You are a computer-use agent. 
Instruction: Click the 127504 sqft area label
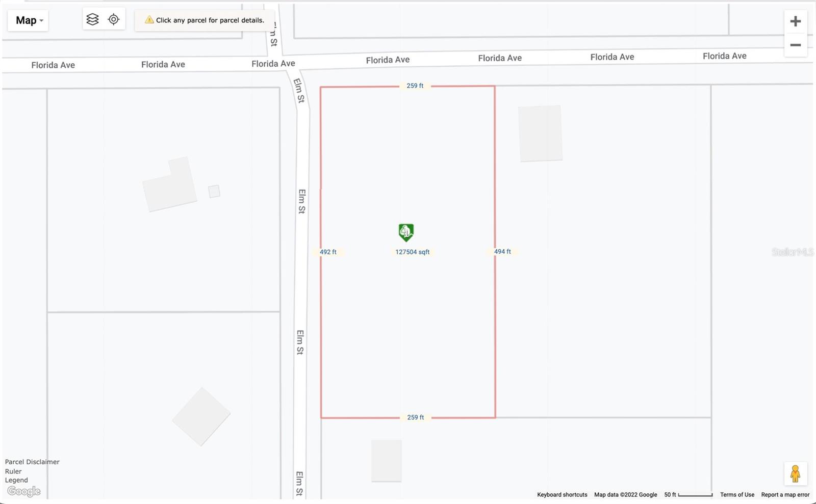(x=412, y=252)
